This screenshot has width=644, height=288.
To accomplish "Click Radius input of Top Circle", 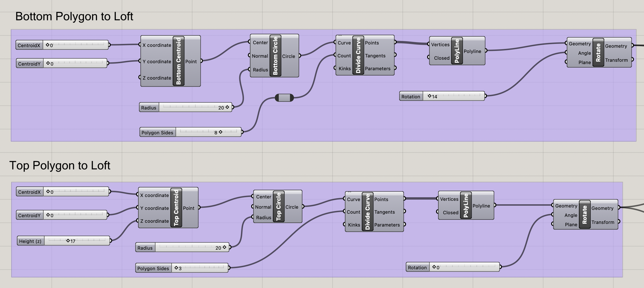I will click(264, 217).
